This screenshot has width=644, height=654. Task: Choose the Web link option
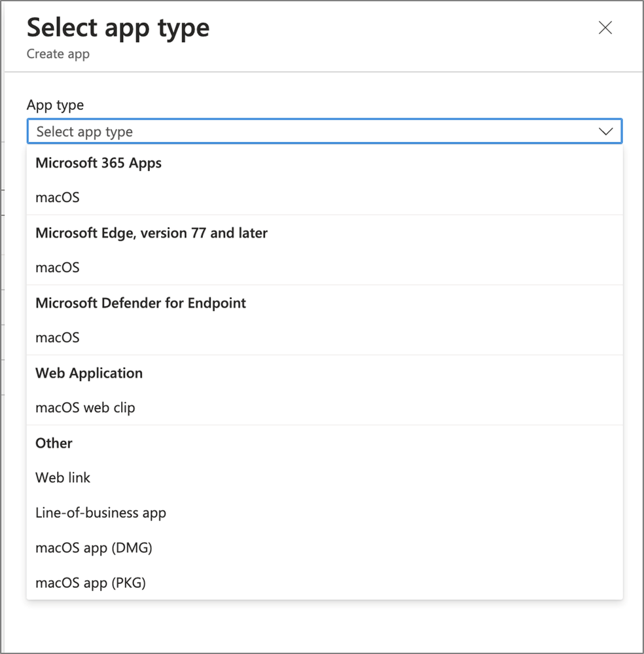(63, 477)
